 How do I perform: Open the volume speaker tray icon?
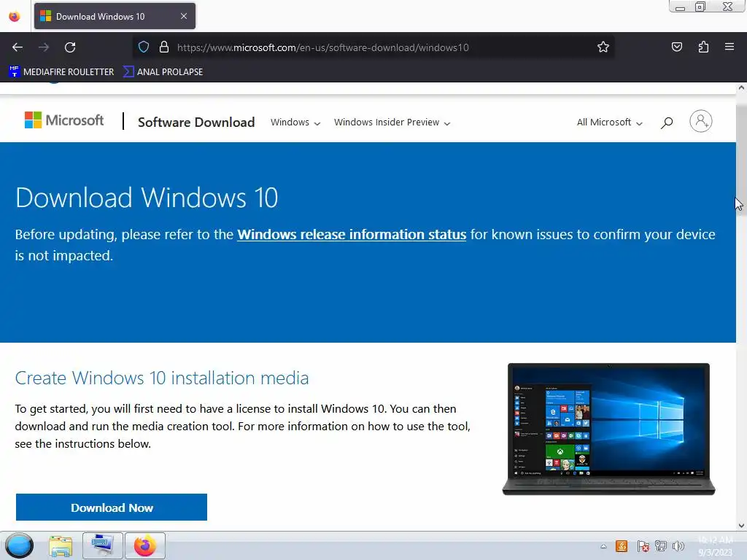678,546
